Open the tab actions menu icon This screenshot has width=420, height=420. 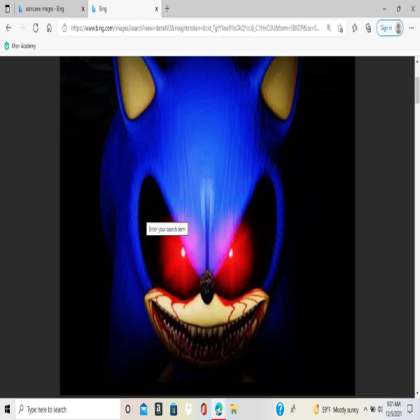(x=7, y=9)
